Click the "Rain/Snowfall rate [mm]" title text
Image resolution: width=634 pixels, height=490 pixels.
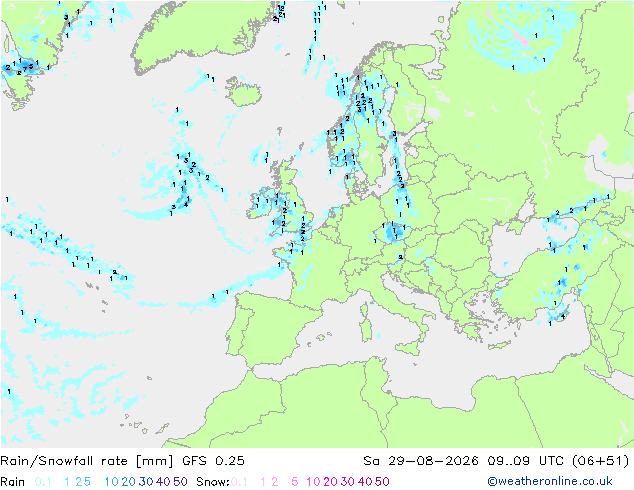[x=87, y=461]
